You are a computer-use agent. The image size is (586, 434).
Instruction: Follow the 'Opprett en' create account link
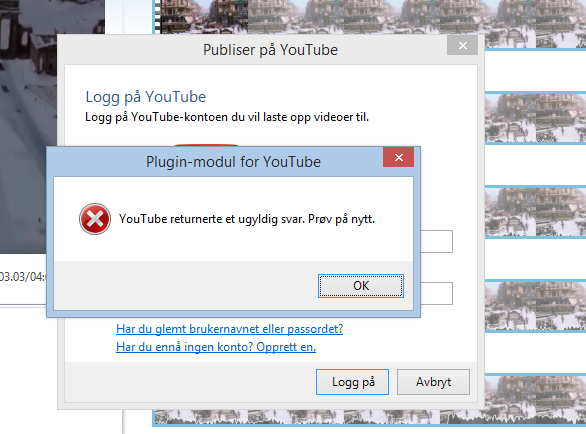(286, 347)
